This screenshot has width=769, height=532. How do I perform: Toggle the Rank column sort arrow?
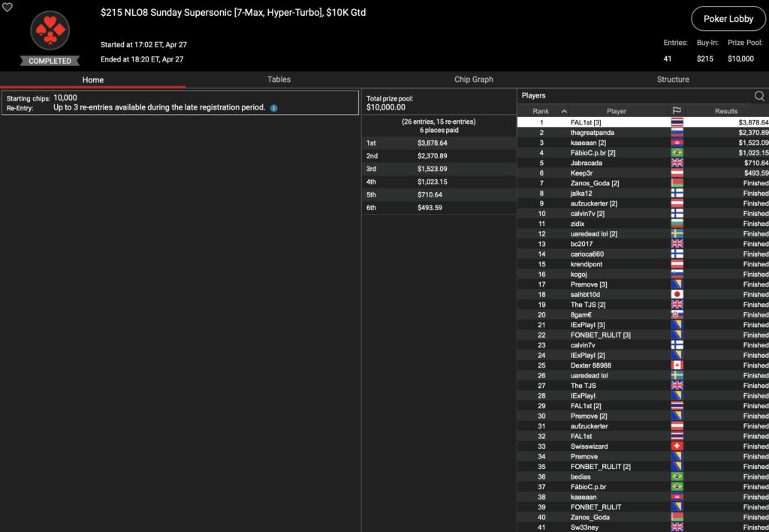click(x=564, y=111)
